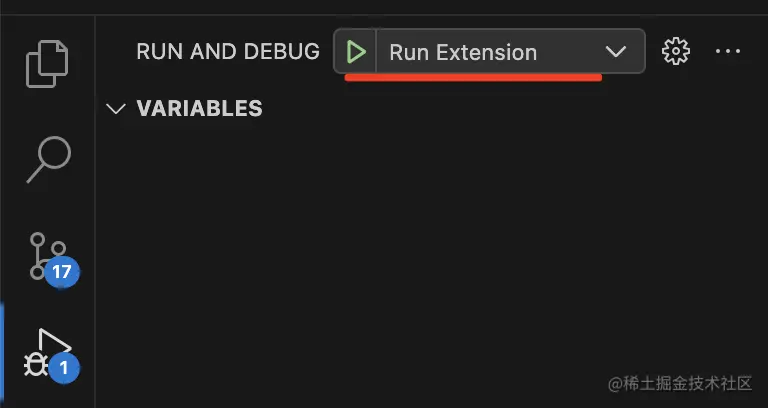Start debugging with the green play icon
768x408 pixels.
[355, 52]
